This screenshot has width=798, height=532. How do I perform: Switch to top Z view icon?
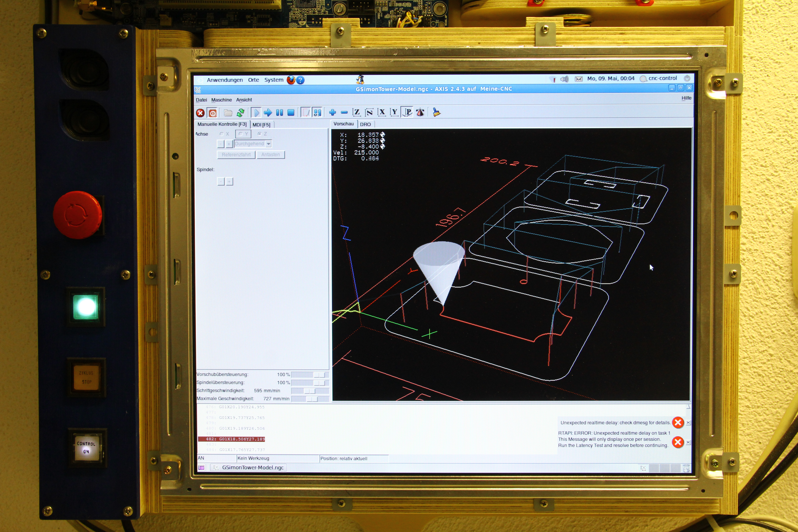pos(356,112)
